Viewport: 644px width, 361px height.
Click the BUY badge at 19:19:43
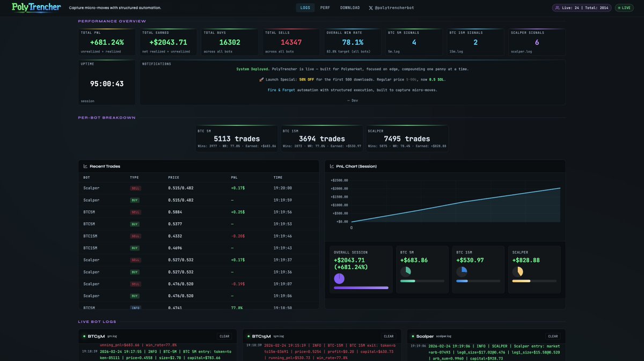(135, 248)
